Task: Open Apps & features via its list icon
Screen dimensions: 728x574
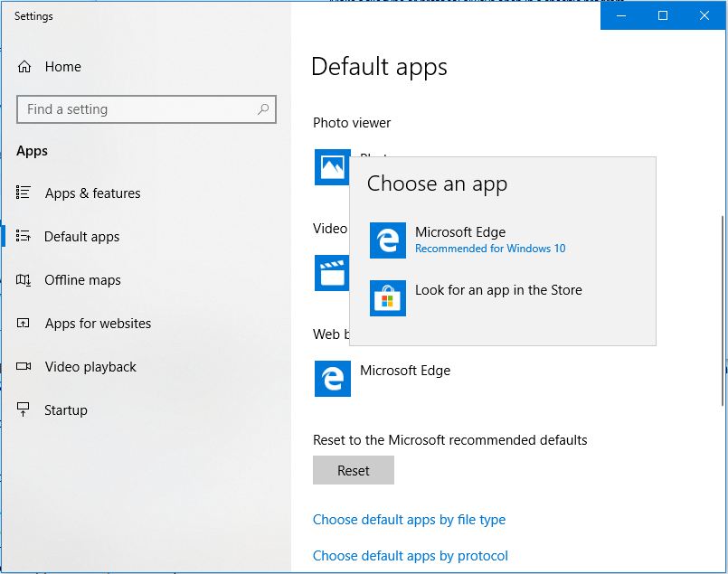Action: coord(24,193)
